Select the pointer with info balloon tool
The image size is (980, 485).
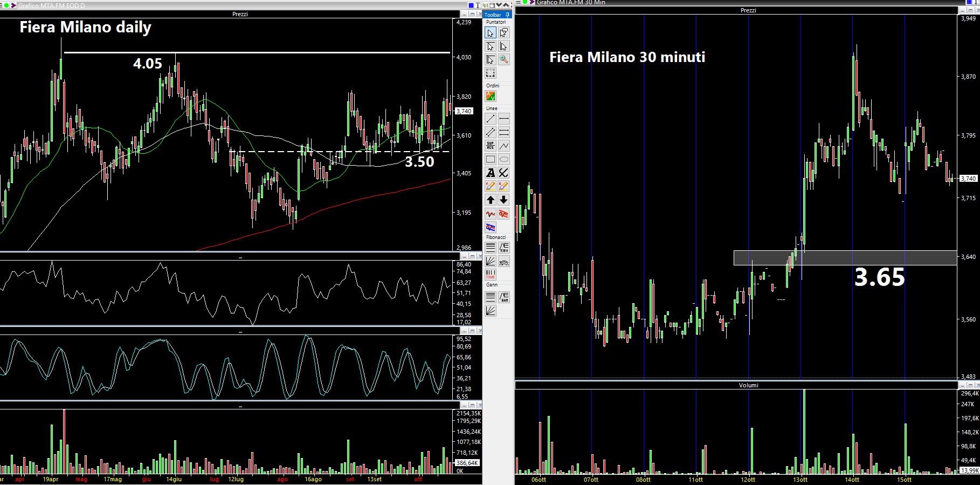tap(503, 33)
